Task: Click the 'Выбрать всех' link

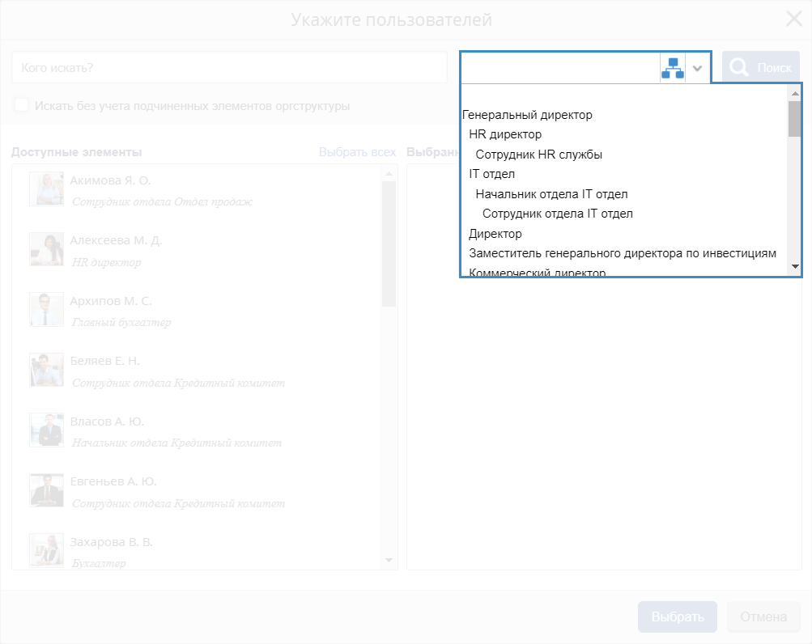Action: tap(357, 152)
